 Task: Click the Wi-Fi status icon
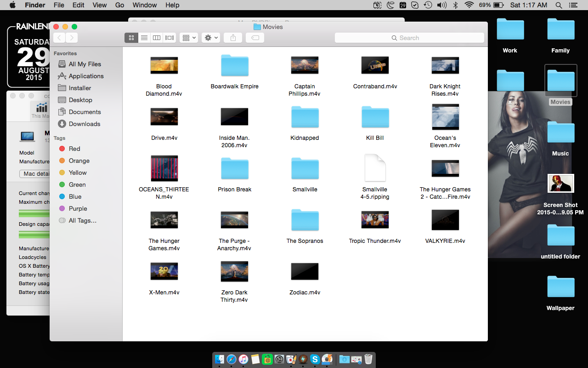[469, 5]
